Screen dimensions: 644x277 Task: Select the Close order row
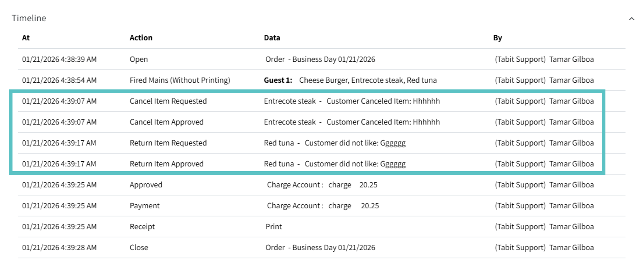tap(139, 248)
